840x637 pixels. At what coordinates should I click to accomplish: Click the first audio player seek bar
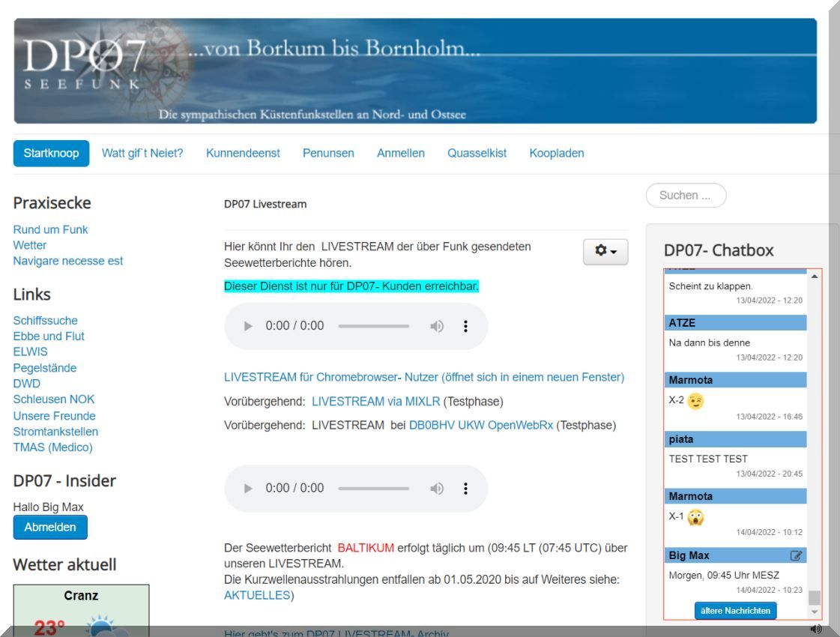pyautogui.click(x=373, y=326)
